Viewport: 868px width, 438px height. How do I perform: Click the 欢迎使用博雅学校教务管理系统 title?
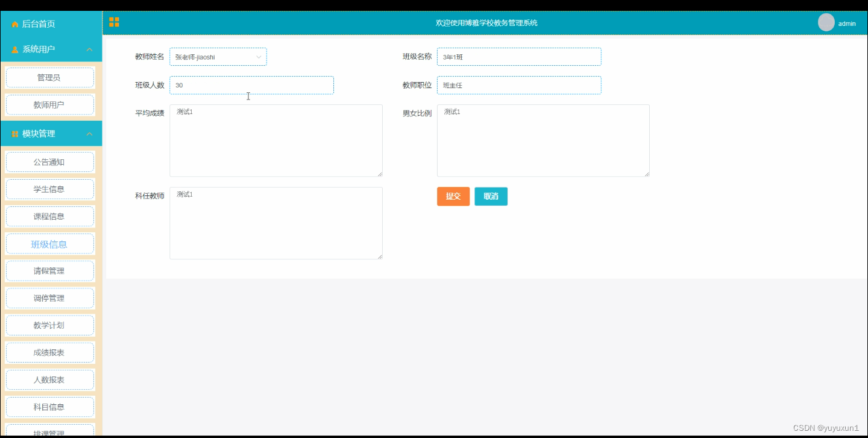(x=486, y=23)
